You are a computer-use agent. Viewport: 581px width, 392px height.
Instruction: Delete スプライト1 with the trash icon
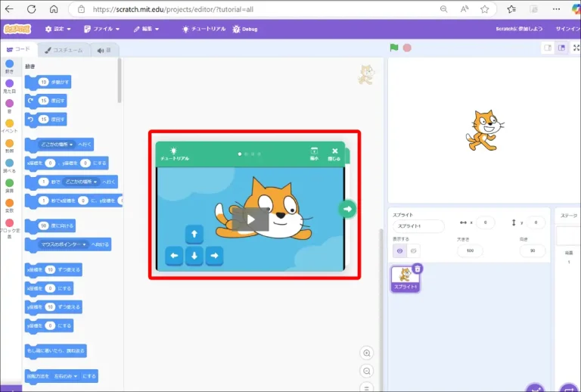(418, 269)
